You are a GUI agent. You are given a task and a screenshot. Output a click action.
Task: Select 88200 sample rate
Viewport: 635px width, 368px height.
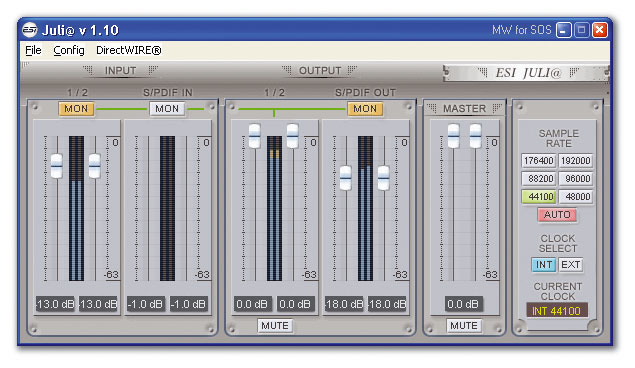click(x=538, y=179)
